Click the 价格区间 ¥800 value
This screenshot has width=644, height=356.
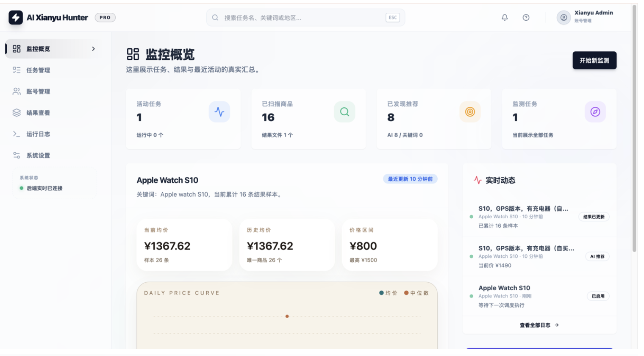(363, 246)
